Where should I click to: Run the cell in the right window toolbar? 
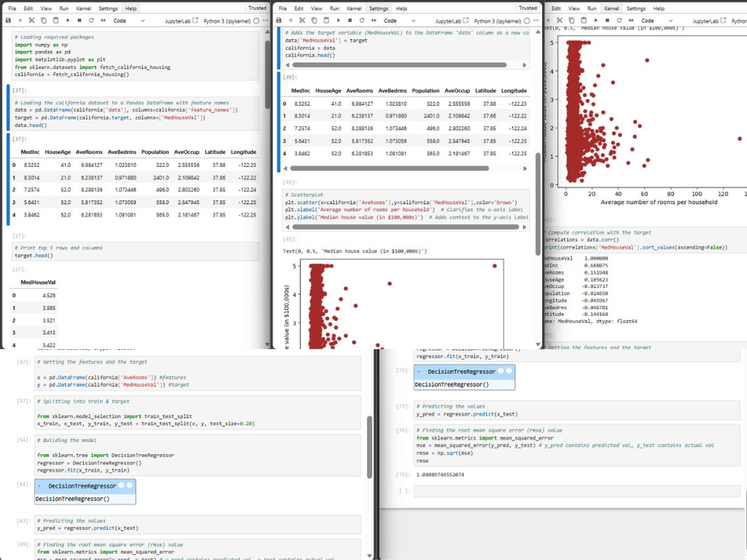[x=595, y=20]
